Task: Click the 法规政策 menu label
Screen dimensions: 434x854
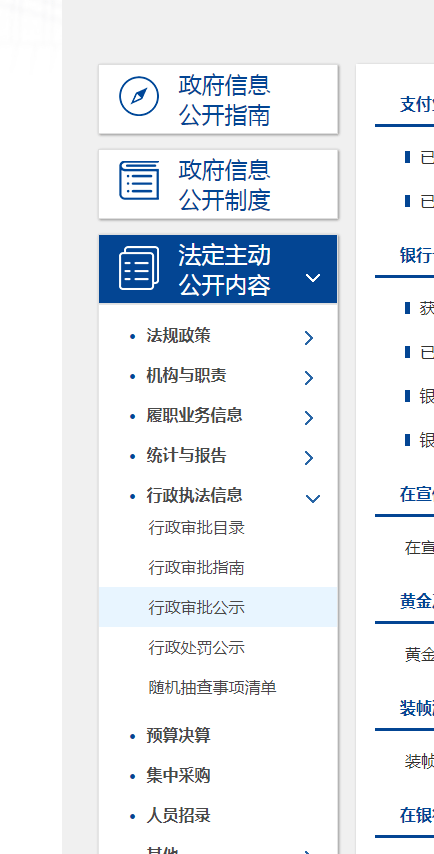Action: click(178, 336)
